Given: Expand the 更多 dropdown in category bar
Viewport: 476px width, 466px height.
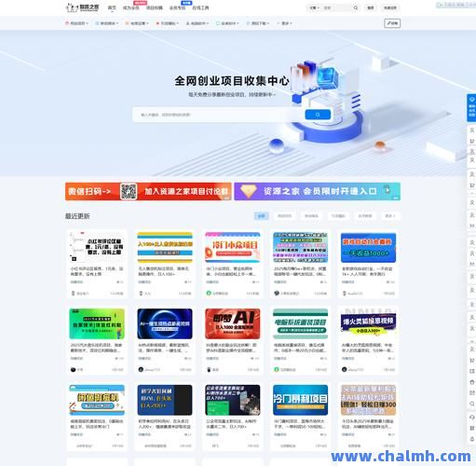Looking at the screenshot, I should pos(284,23).
